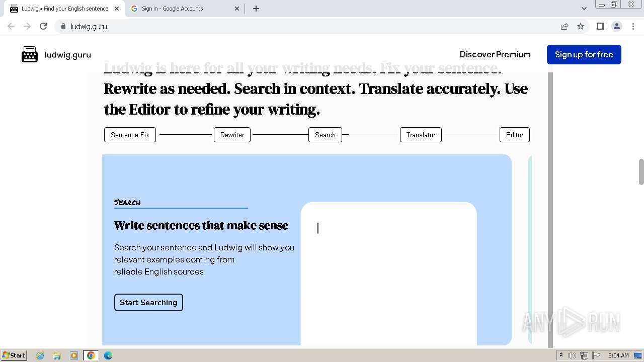Show hidden tray icons arrow
This screenshot has height=362, width=644.
point(561,355)
